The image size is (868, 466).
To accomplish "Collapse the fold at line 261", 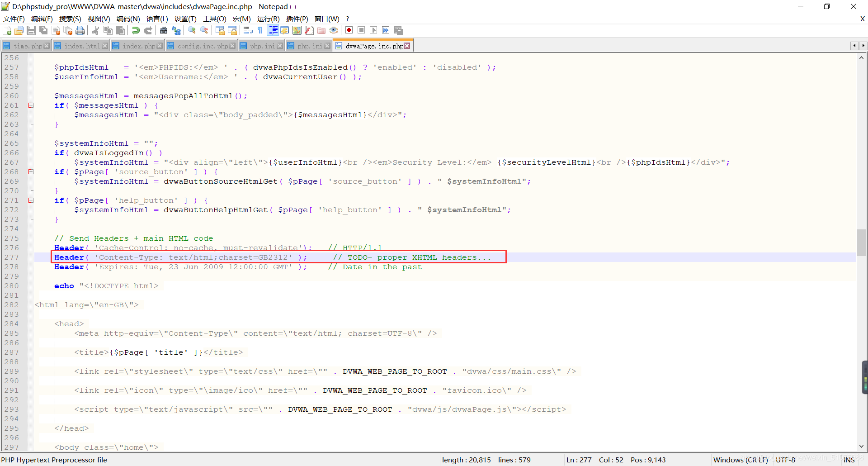I will click(x=31, y=105).
